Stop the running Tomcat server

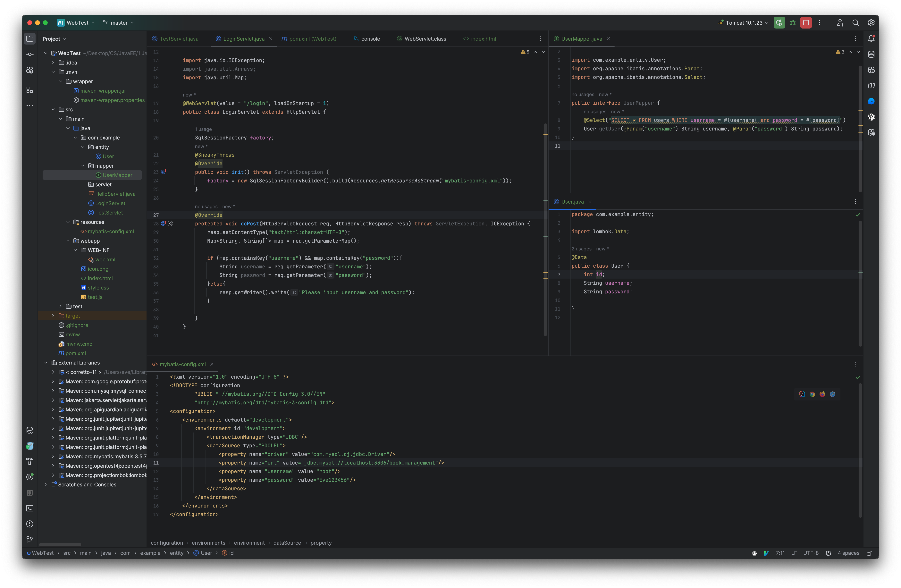point(806,23)
